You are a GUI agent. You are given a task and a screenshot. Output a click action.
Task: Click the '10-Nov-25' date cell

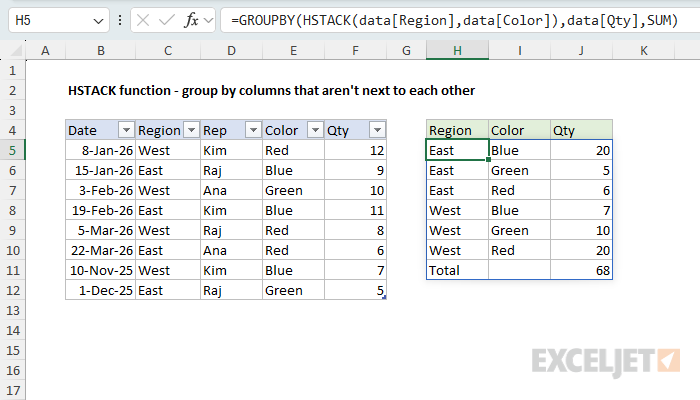[x=100, y=270]
